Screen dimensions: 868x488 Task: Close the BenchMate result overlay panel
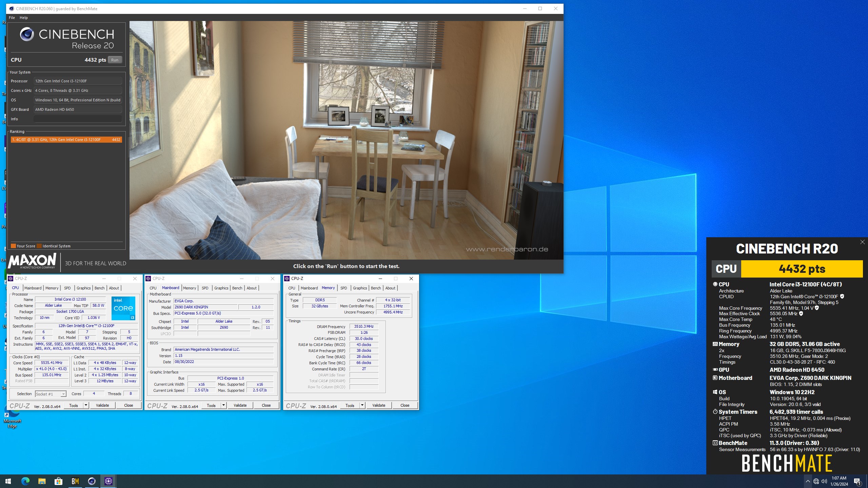pyautogui.click(x=862, y=242)
